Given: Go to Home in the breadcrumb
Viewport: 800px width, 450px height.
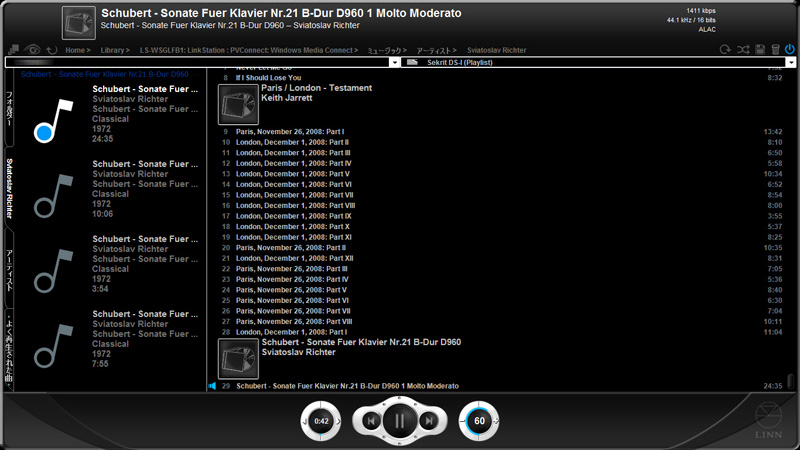Looking at the screenshot, I should coord(75,49).
